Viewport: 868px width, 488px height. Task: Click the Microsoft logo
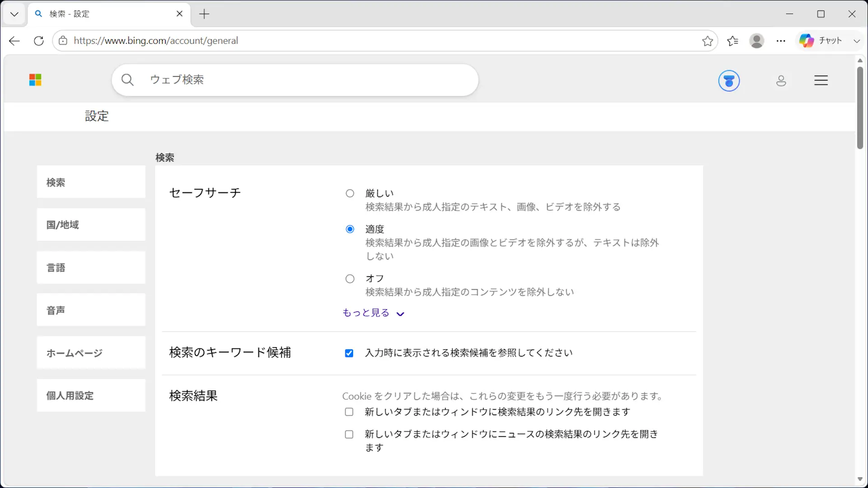coord(35,80)
